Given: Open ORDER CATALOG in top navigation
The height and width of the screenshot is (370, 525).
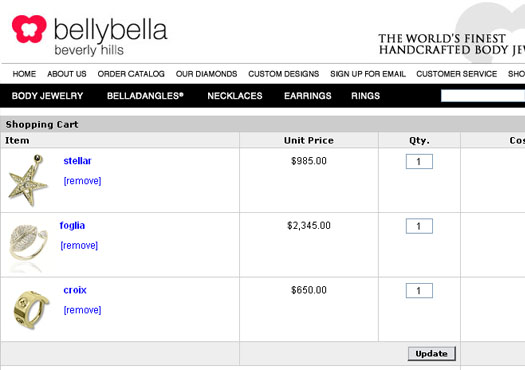Looking at the screenshot, I should [x=131, y=74].
